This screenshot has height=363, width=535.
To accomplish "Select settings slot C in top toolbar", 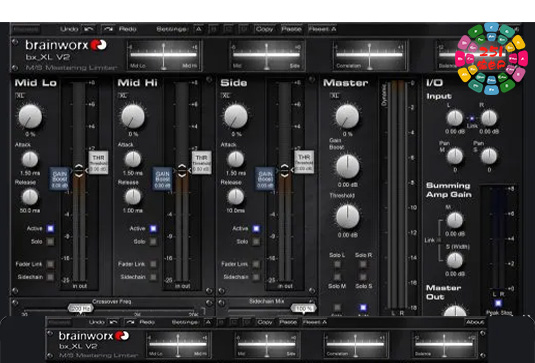I will [229, 29].
